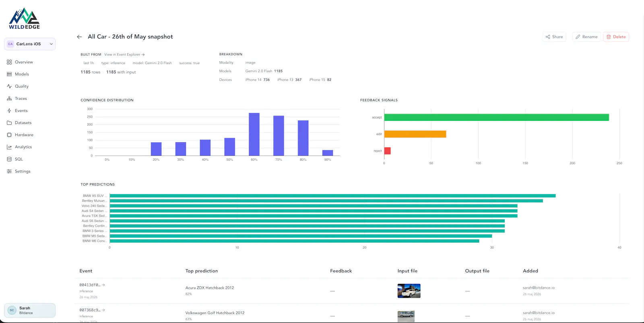
Task: Click the CA project badge icon
Action: point(10,44)
